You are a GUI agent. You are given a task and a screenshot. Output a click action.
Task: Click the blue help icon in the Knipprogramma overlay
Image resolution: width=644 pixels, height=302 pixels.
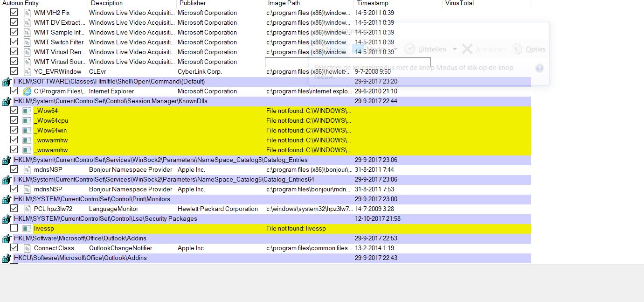(540, 68)
